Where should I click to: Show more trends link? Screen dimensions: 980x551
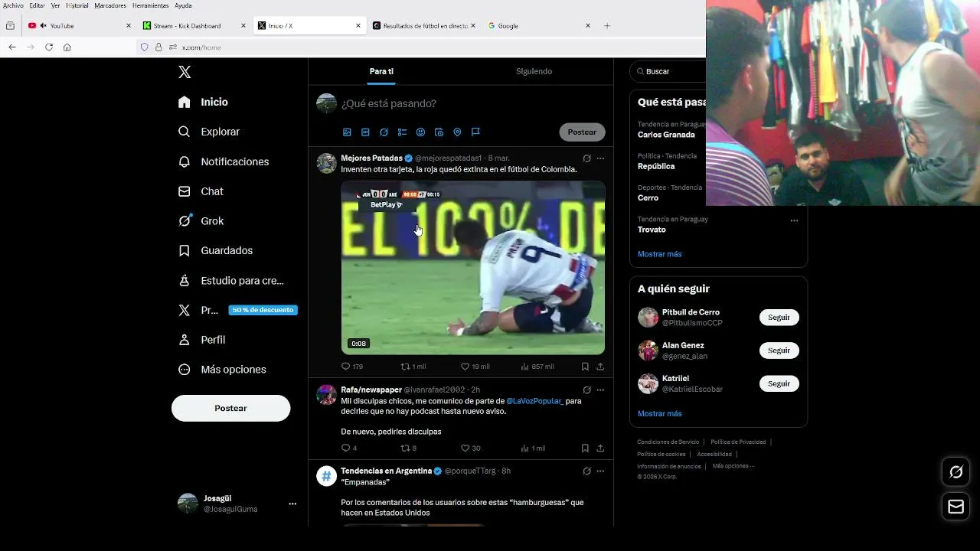click(659, 254)
